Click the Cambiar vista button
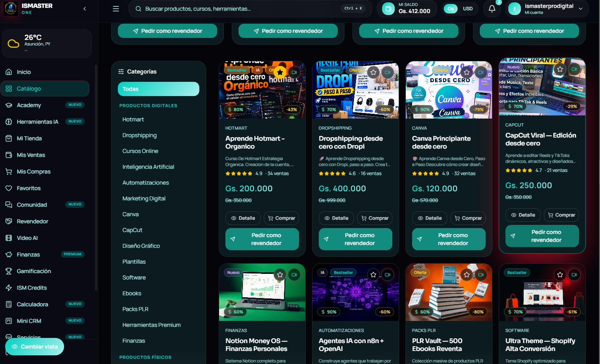600x364 pixels. pos(34,347)
